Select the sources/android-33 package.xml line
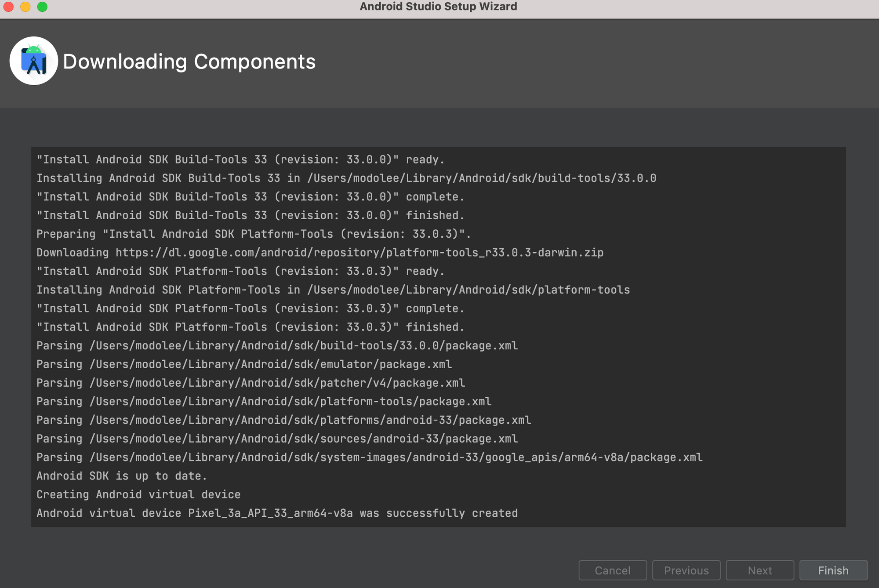This screenshot has width=879, height=588. coord(277,439)
